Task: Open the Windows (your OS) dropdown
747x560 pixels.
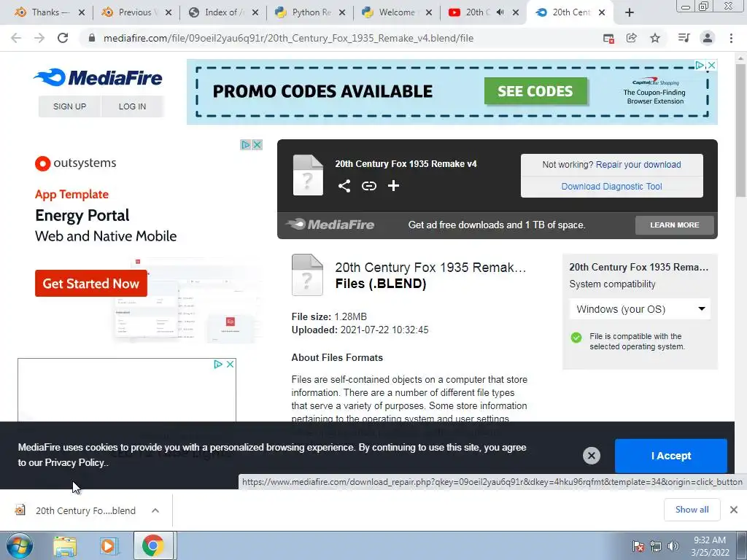Action: 640,309
